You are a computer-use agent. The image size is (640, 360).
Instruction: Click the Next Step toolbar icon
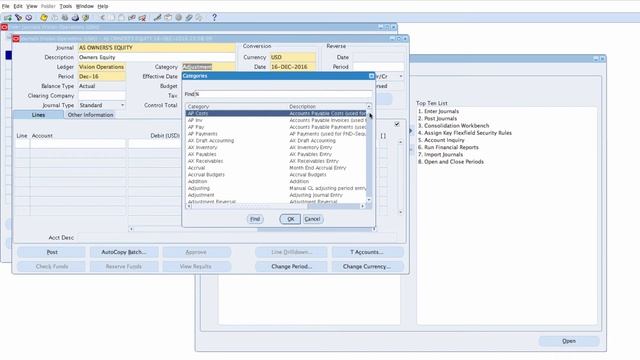(x=54, y=18)
